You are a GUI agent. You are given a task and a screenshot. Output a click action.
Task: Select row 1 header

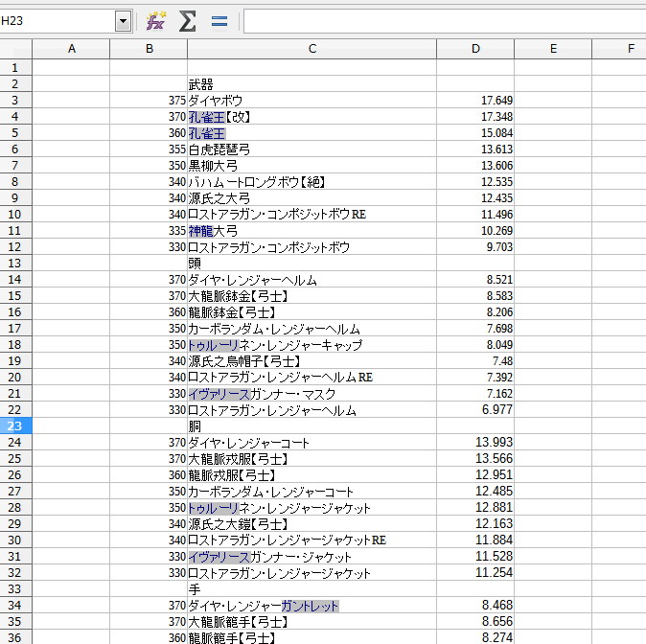15,67
